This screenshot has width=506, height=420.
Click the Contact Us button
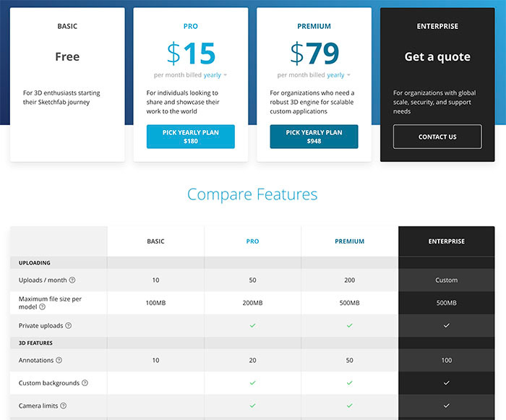point(437,137)
